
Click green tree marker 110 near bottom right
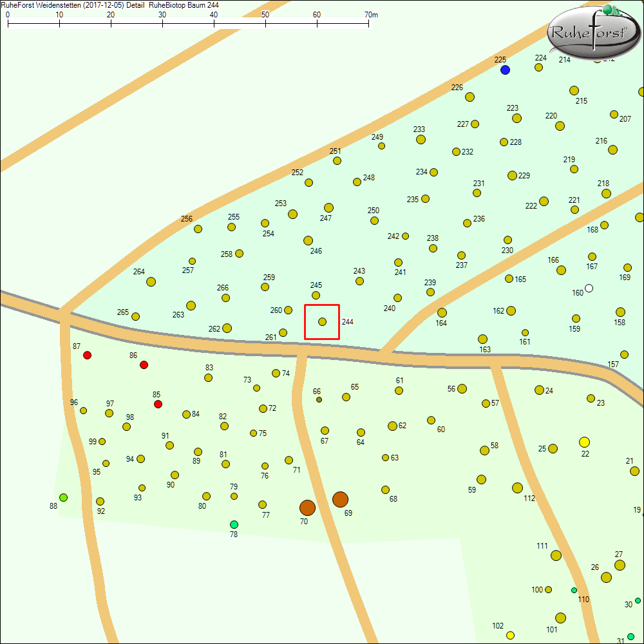coord(574,589)
